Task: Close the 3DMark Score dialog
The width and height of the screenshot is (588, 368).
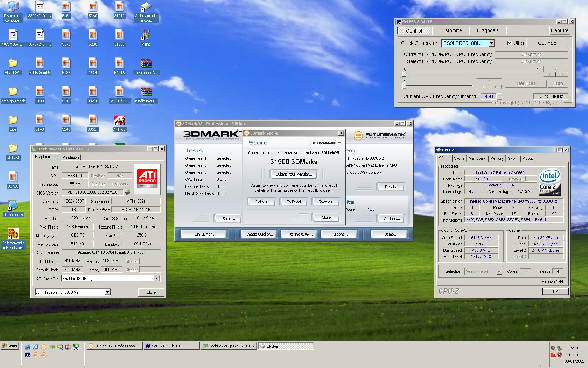Action: 326,217
